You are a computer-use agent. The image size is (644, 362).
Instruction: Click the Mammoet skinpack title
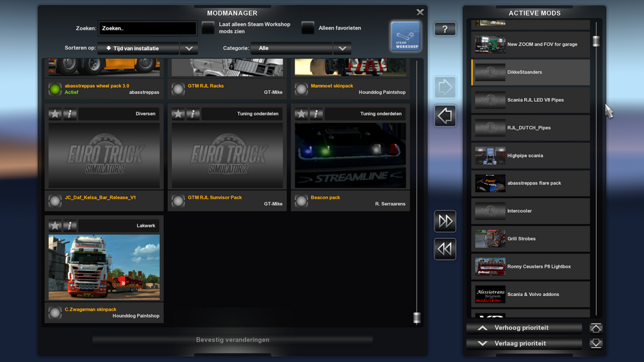332,86
